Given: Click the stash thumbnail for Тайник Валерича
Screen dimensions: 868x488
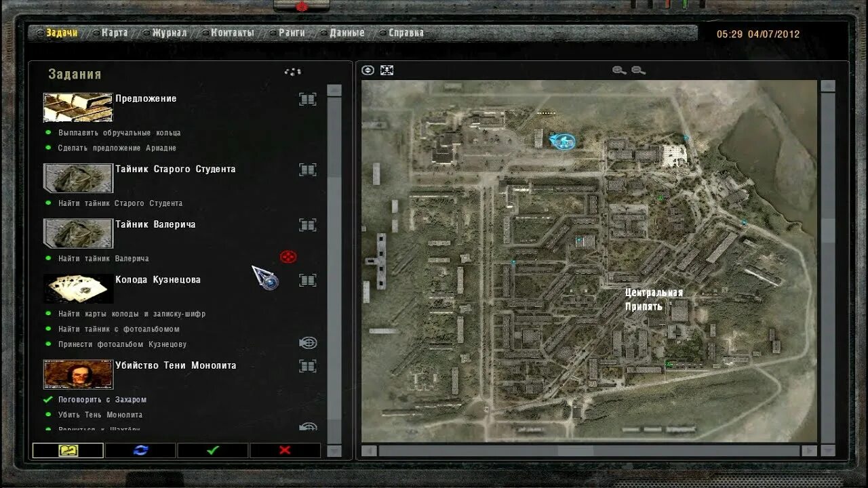Looking at the screenshot, I should pyautogui.click(x=78, y=233).
